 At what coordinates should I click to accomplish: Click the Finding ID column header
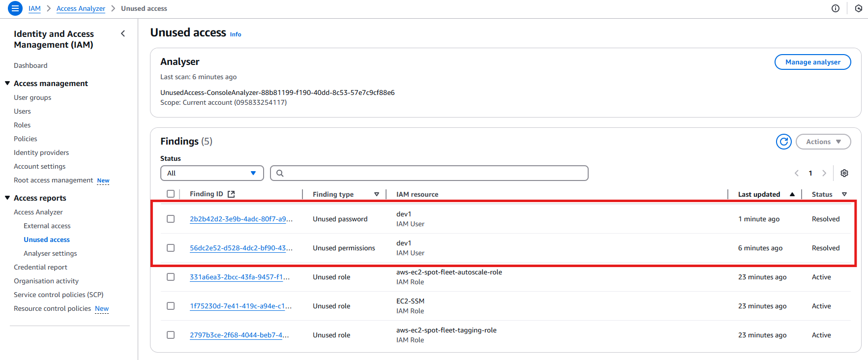pos(206,194)
